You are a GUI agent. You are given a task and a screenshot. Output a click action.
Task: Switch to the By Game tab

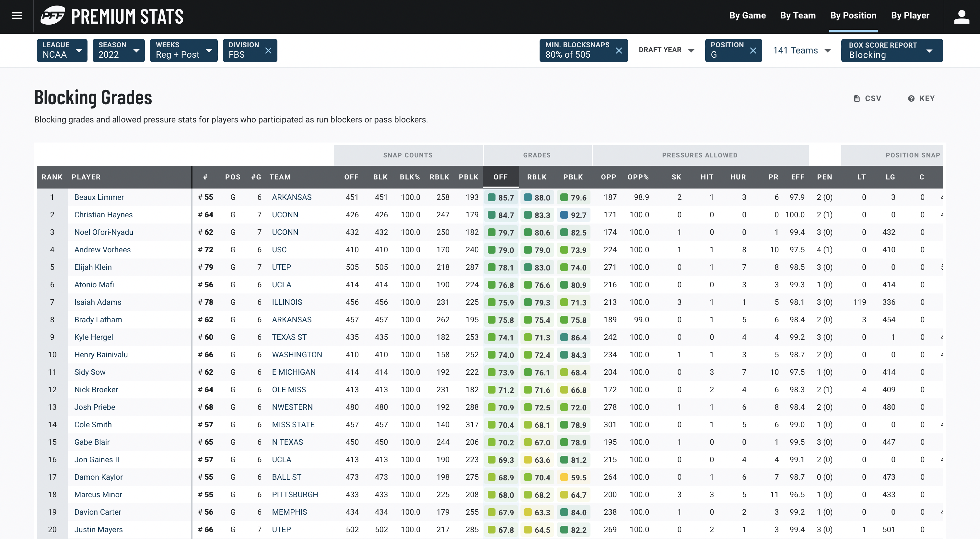pos(747,16)
